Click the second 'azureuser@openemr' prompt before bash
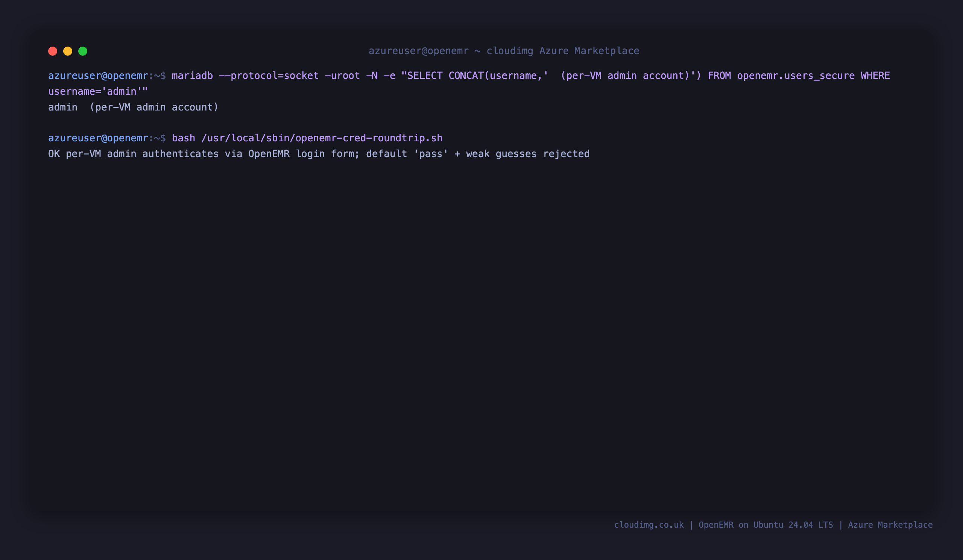Image resolution: width=963 pixels, height=560 pixels. click(x=98, y=138)
